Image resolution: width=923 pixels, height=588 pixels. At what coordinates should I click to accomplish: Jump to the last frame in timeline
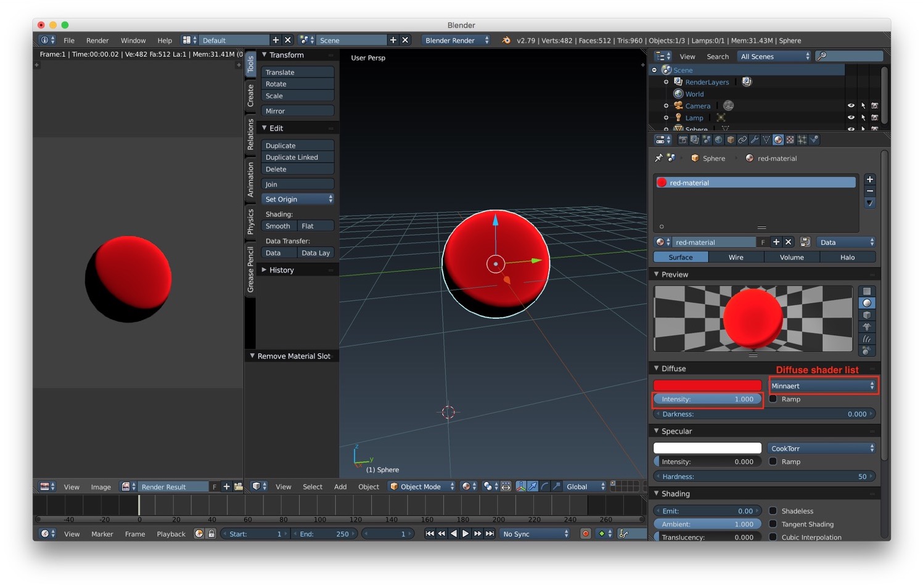coord(490,534)
